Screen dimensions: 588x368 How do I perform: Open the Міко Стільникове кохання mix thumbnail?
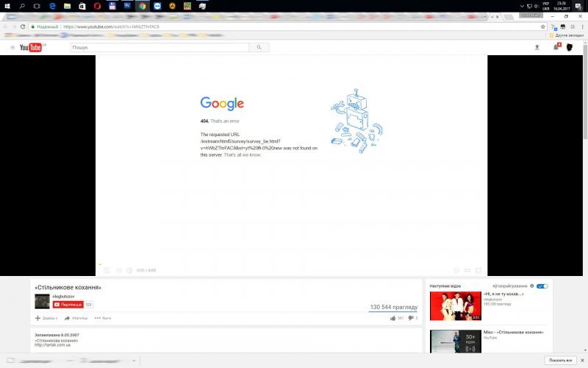coord(455,342)
